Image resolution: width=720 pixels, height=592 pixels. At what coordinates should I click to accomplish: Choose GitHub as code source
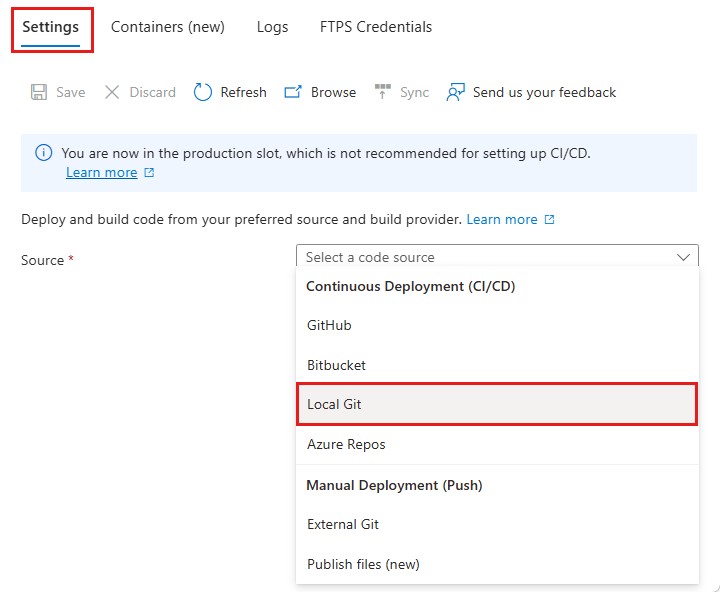click(497, 325)
